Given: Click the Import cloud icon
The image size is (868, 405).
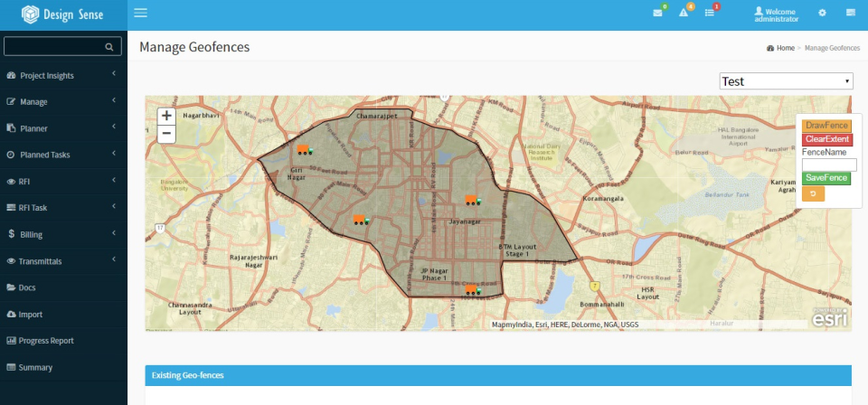Looking at the screenshot, I should click(x=11, y=314).
